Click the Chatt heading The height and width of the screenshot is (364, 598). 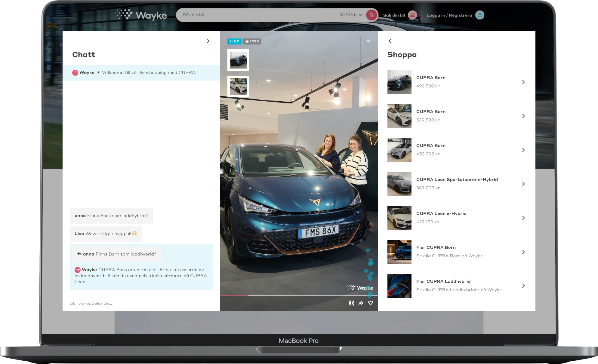pyautogui.click(x=84, y=55)
